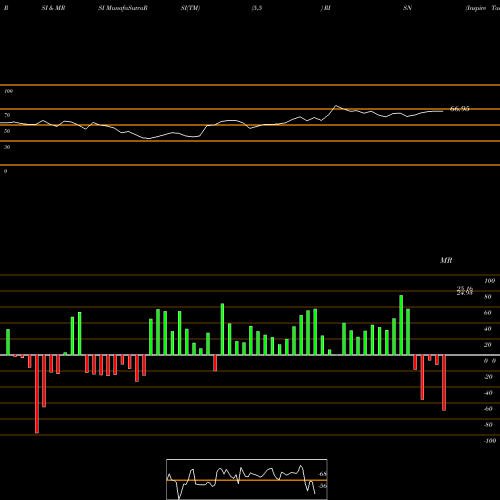This screenshot has height=500, width=500.
Task: Click the 'SI & MR' header text
Action: click(x=53, y=8)
